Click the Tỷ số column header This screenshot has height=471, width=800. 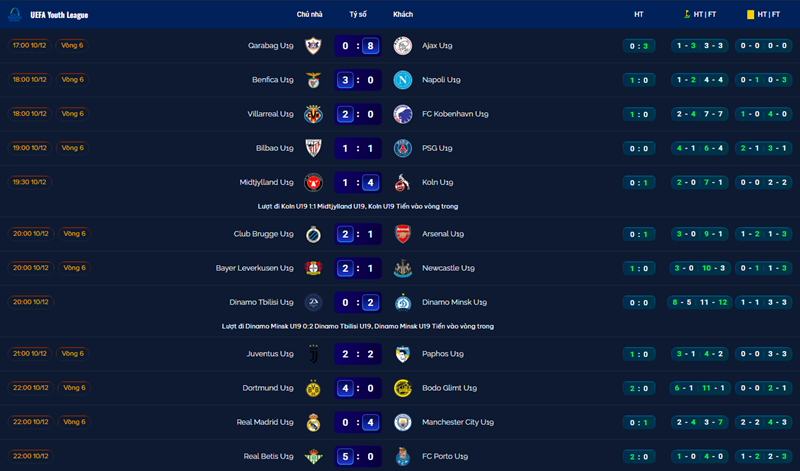358,14
